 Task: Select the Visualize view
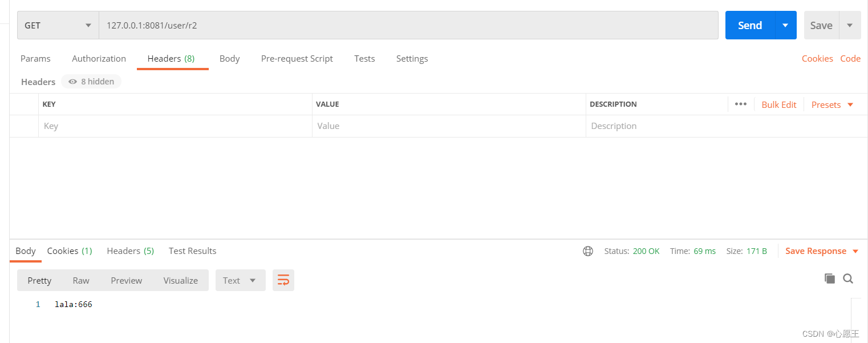coord(181,280)
